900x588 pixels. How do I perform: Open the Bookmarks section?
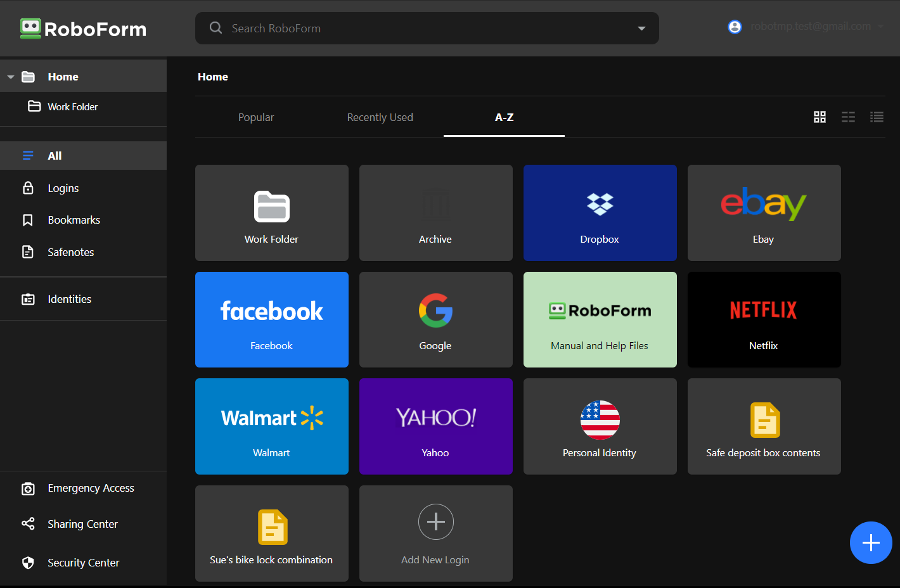pos(74,219)
